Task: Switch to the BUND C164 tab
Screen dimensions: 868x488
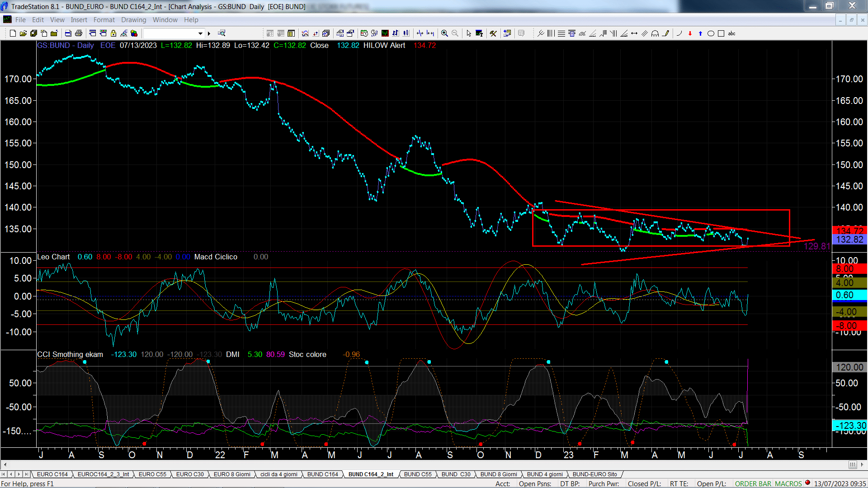Action: pos(323,474)
